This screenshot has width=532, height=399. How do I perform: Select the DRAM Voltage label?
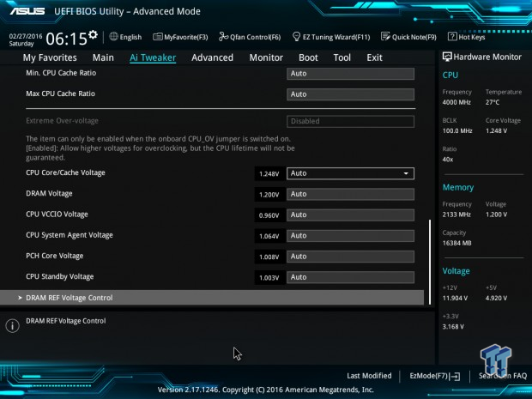click(x=49, y=193)
